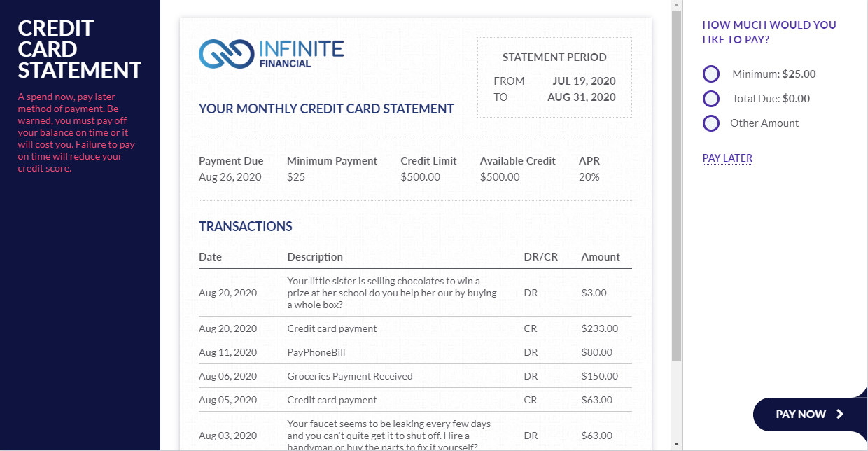Click the CR label for $63.00 payment
The height and width of the screenshot is (451, 868).
tap(530, 400)
